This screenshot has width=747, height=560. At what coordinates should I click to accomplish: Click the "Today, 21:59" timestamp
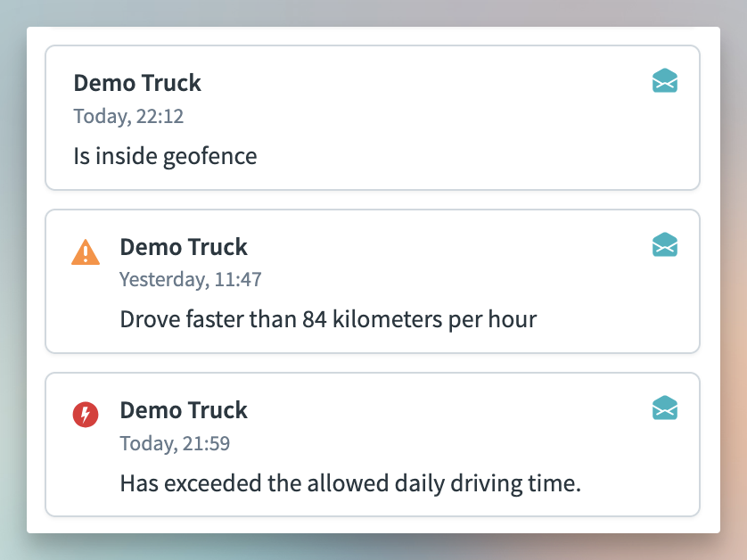pos(175,443)
